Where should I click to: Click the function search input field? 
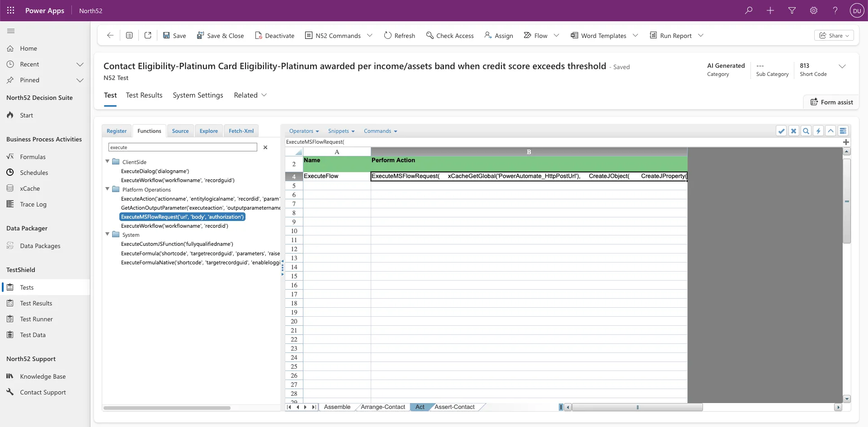click(x=183, y=147)
